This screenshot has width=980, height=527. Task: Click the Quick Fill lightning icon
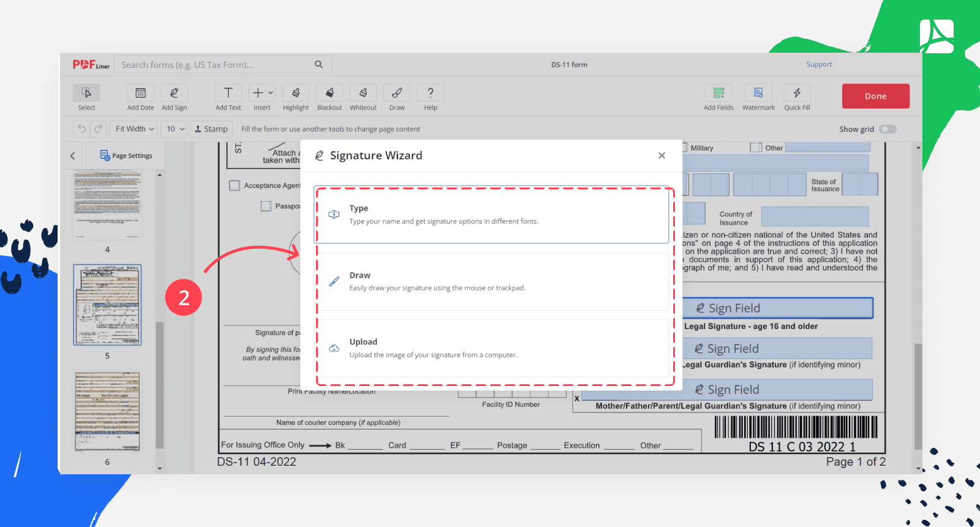pyautogui.click(x=797, y=93)
